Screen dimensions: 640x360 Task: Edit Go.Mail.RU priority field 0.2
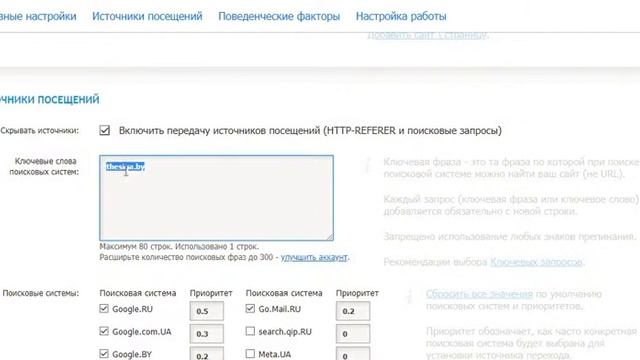coord(353,311)
